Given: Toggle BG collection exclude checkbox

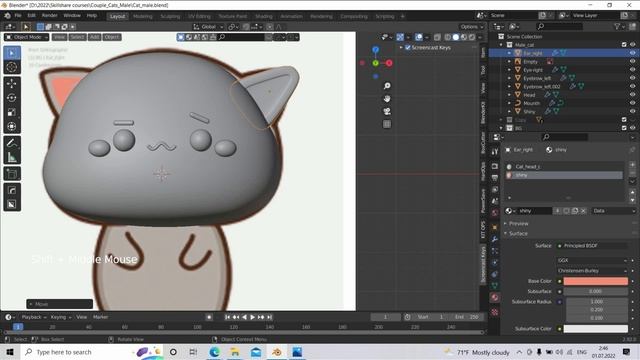Looking at the screenshot, I should 624,128.
